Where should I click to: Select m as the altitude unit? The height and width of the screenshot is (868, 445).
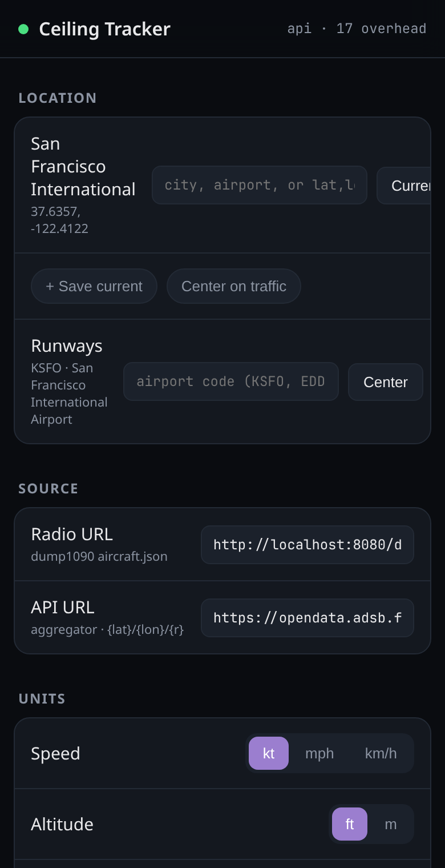pos(391,824)
